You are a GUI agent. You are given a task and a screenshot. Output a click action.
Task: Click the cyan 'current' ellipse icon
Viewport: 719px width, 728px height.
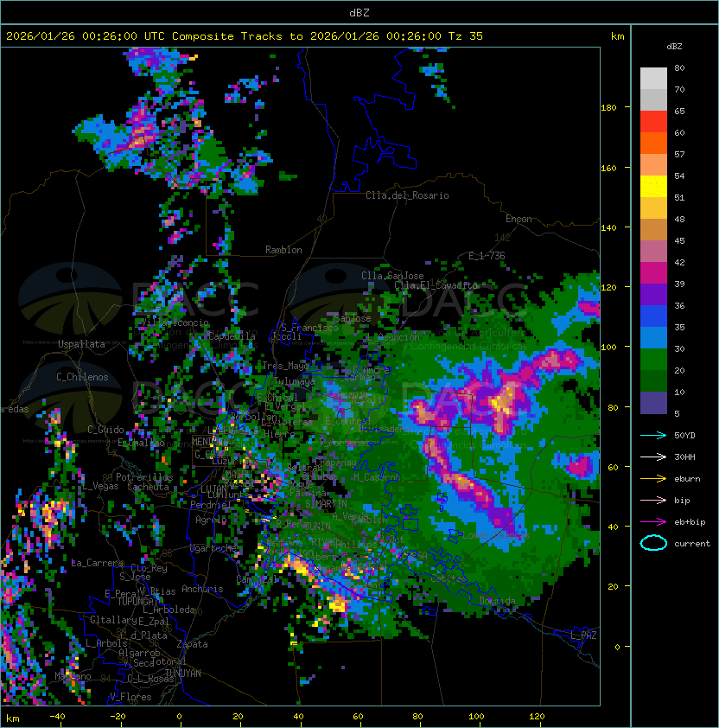point(653,543)
